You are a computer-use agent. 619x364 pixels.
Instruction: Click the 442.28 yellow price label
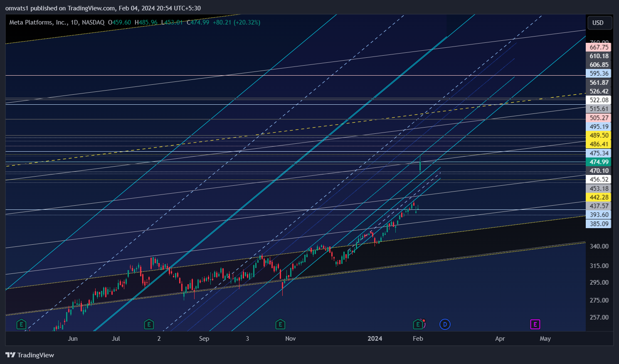point(599,197)
